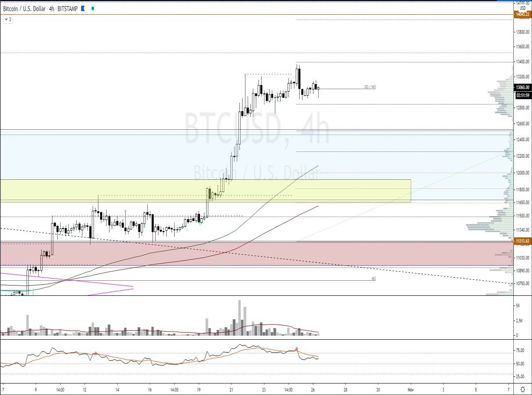Click the bar countdown timer 02:51:59
The image size is (532, 395).
(523, 95)
